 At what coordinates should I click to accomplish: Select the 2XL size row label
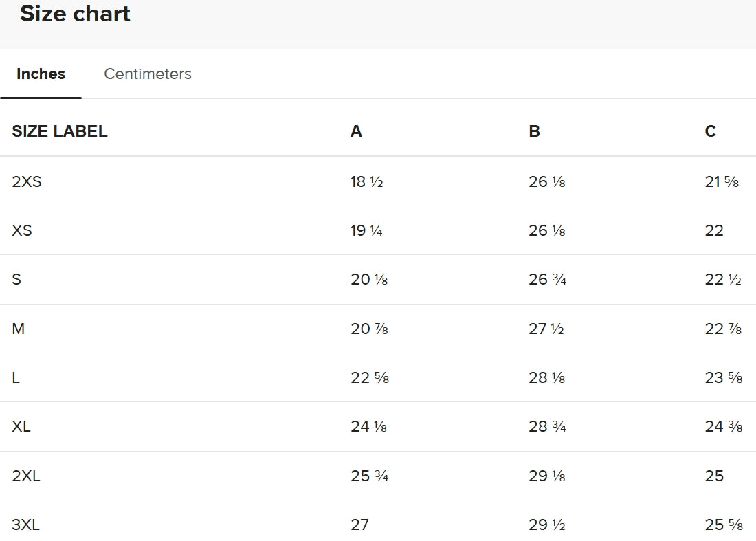pyautogui.click(x=26, y=476)
